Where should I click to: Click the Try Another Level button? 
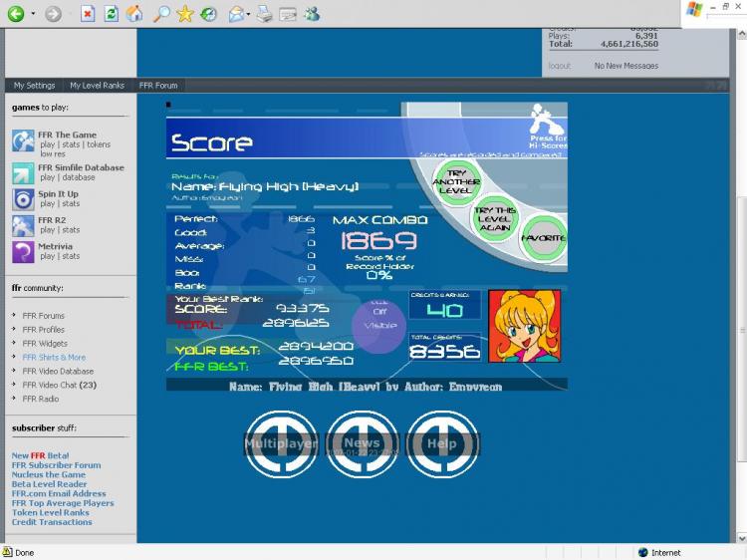[x=456, y=182]
